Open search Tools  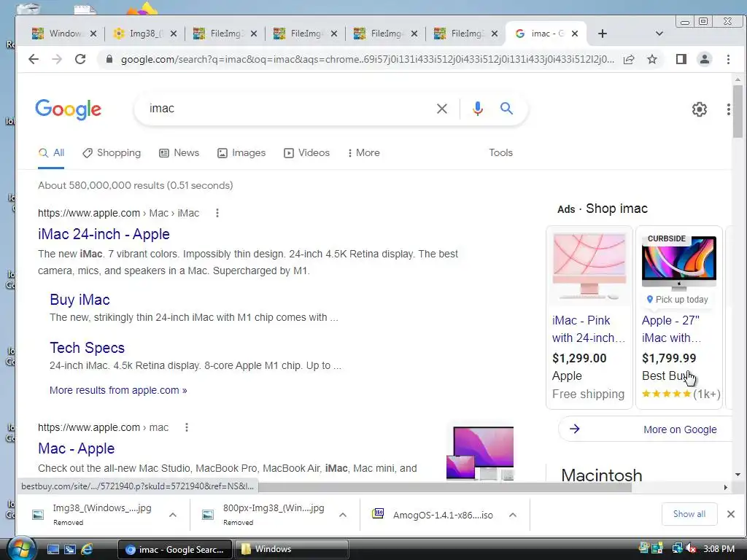500,153
